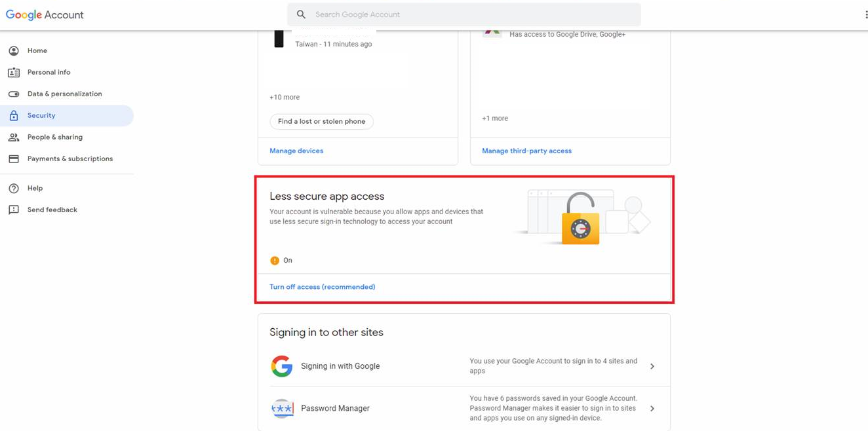Click the Send feedback icon
Image resolution: width=868 pixels, height=431 pixels.
click(x=14, y=210)
